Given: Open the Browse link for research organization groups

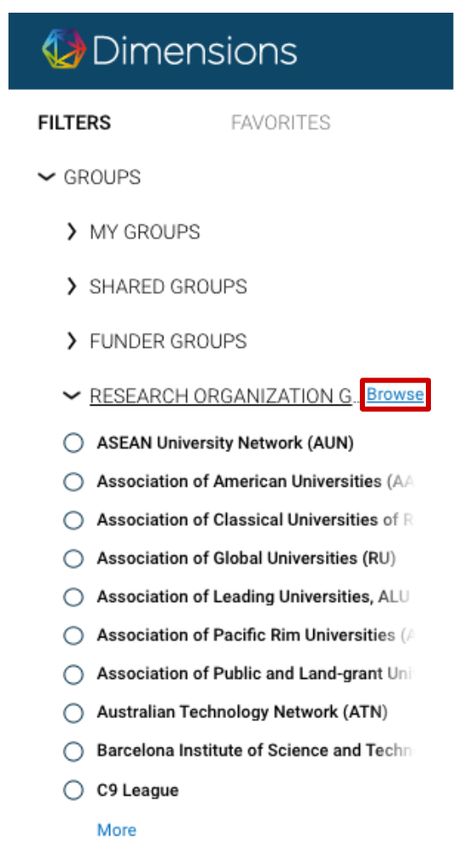Looking at the screenshot, I should (x=395, y=394).
